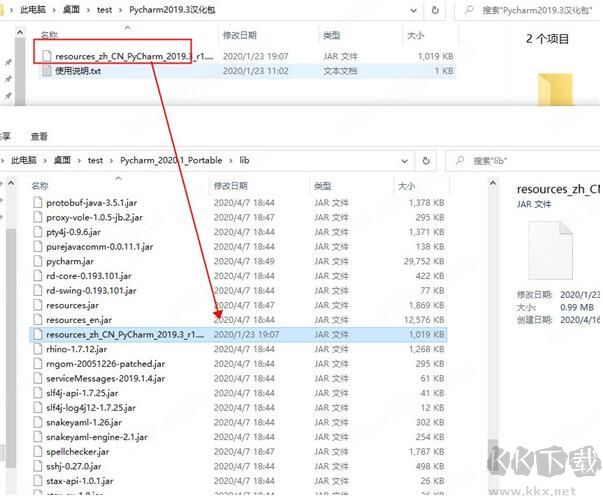Click lib breadcrumb in bottom window
This screenshot has height=498, width=603.
point(245,160)
